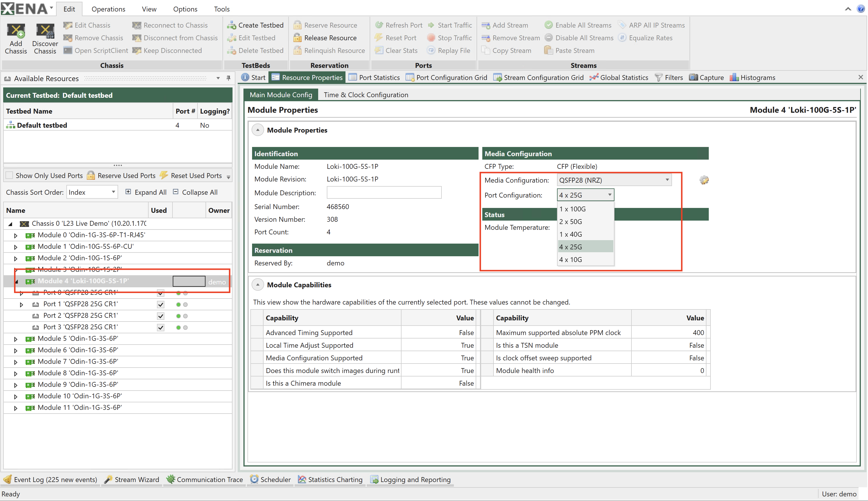
Task: Pin the Available Resources panel
Action: click(228, 78)
